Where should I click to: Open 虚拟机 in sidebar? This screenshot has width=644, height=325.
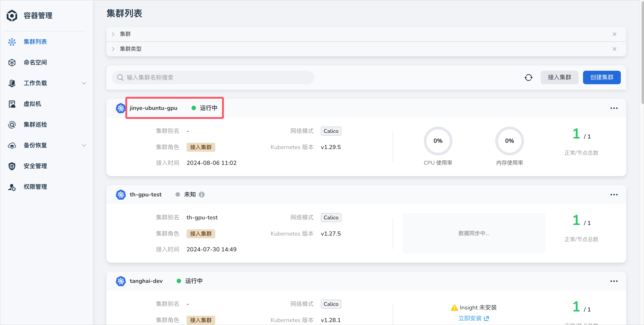[32, 104]
